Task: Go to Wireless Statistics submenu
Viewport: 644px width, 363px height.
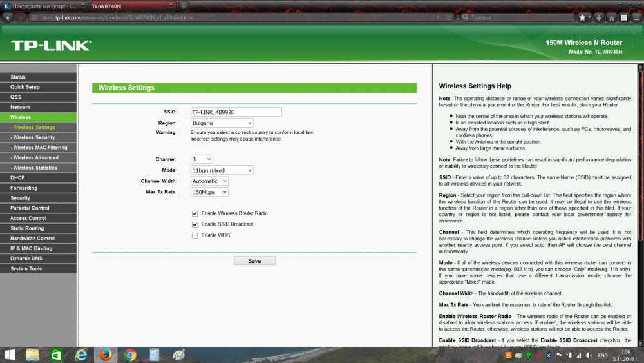Action: click(x=38, y=168)
